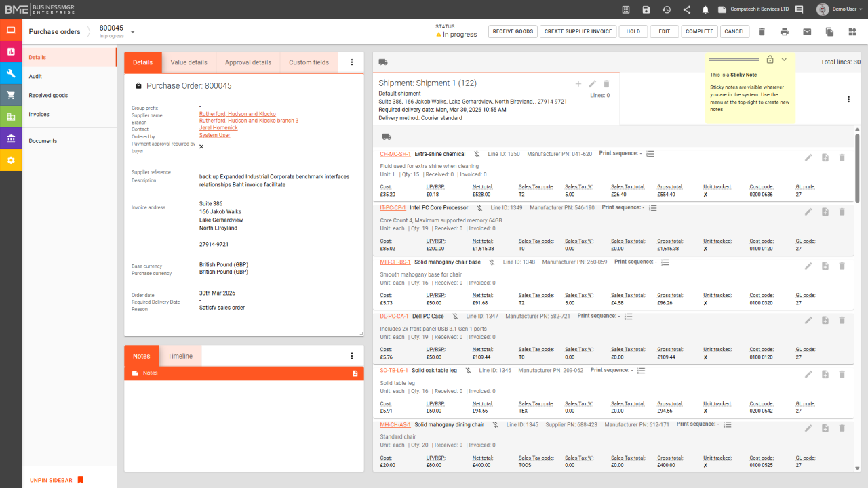868x488 pixels.
Task: Click the share icon in top bar
Action: click(x=687, y=9)
